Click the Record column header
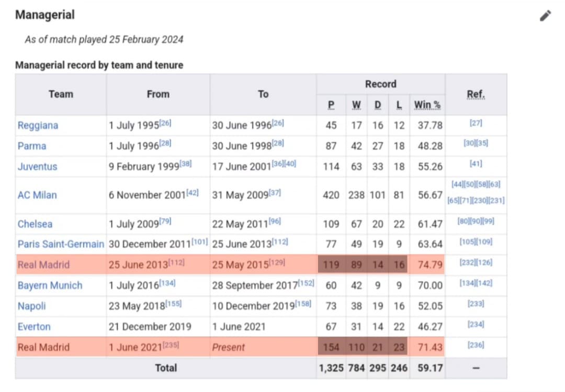Viewport: 565px width, 392px height. point(381,84)
